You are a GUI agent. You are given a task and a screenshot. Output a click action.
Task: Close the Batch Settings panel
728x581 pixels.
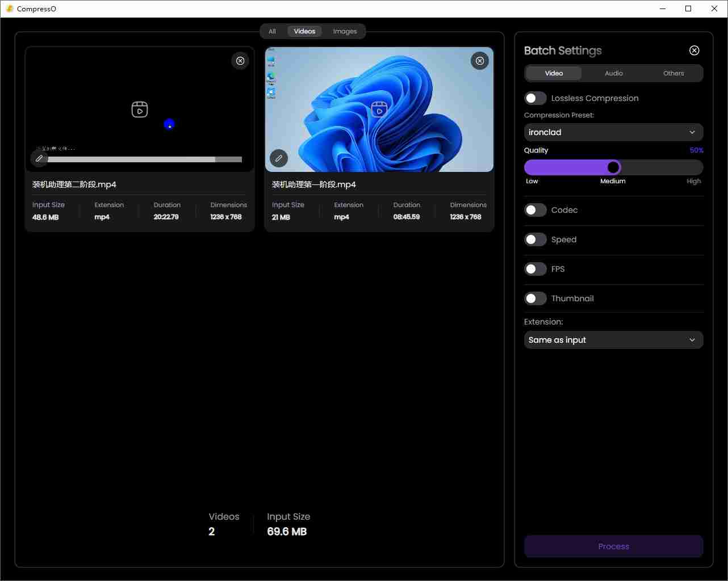click(x=694, y=50)
